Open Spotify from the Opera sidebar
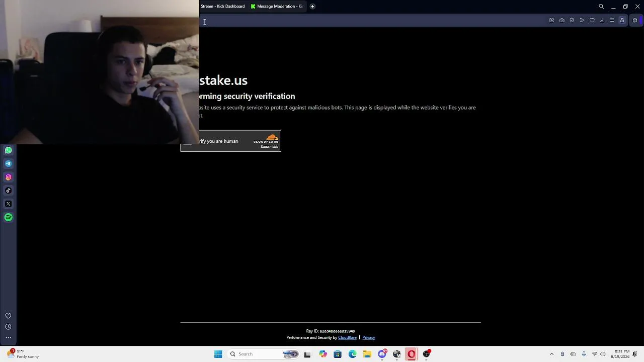 click(x=8, y=217)
